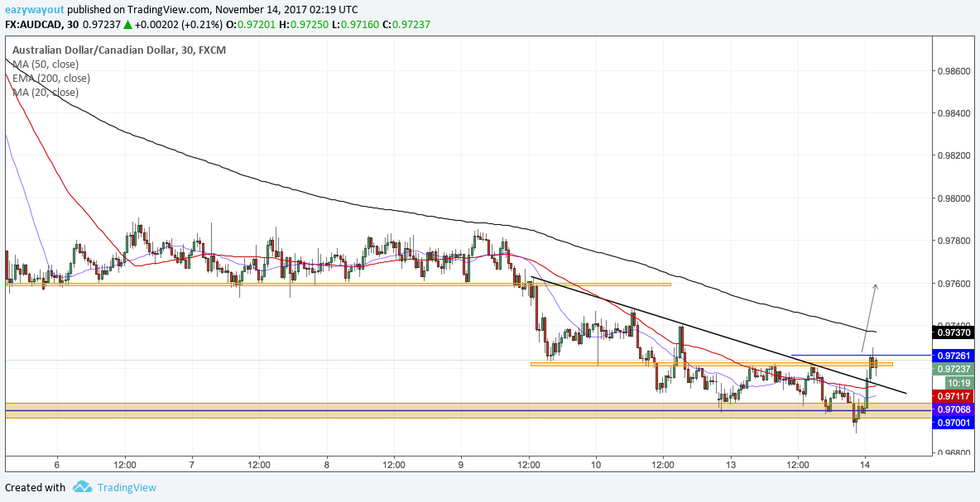Select the long orange rectangle at 0.97600
Screen dimensions: 980x502
click(x=338, y=284)
